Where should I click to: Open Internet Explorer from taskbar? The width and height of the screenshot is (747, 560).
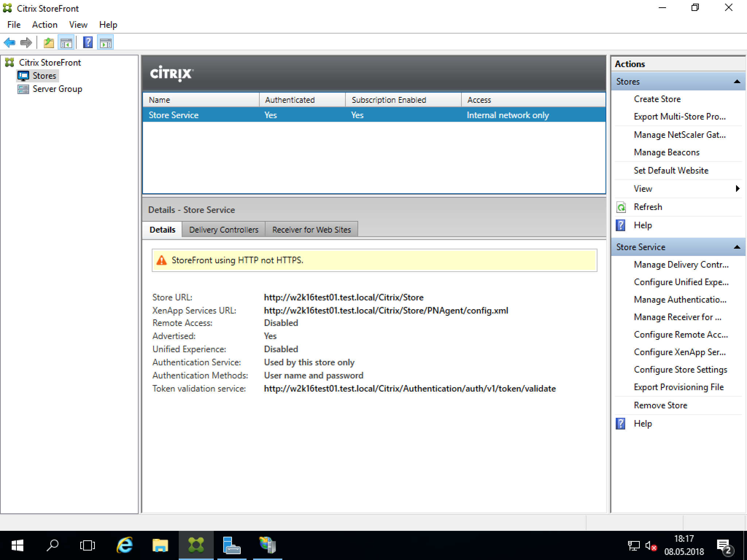click(125, 545)
